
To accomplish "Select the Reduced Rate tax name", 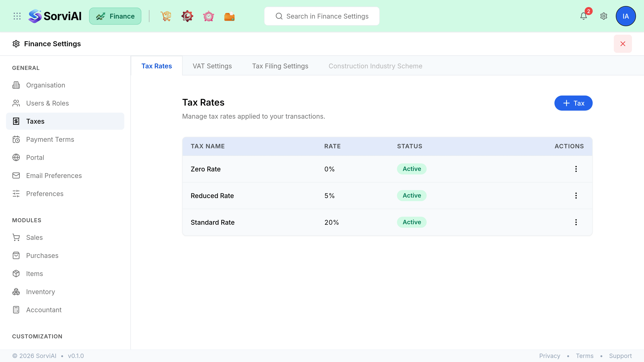I will [x=212, y=196].
